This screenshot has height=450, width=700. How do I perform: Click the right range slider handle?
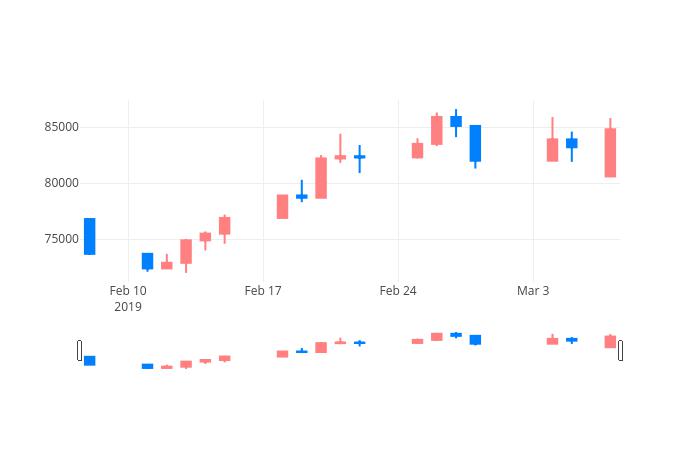pyautogui.click(x=621, y=350)
